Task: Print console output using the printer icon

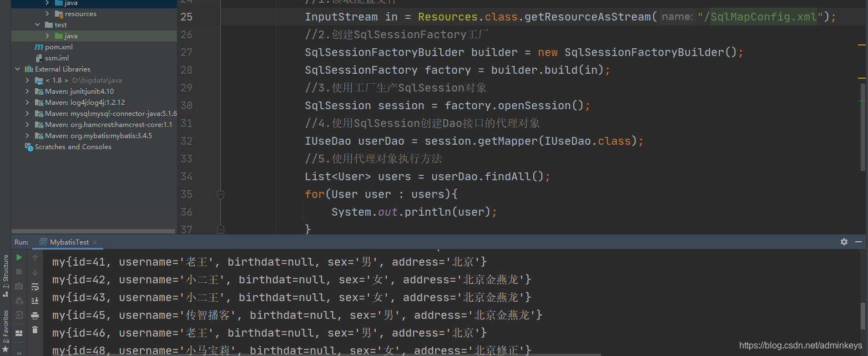Action: [x=36, y=315]
